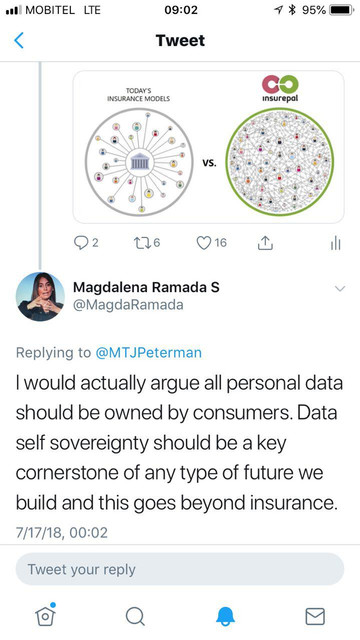The height and width of the screenshot is (640, 360).
Task: Like the tweet with heart icon
Action: tap(204, 243)
